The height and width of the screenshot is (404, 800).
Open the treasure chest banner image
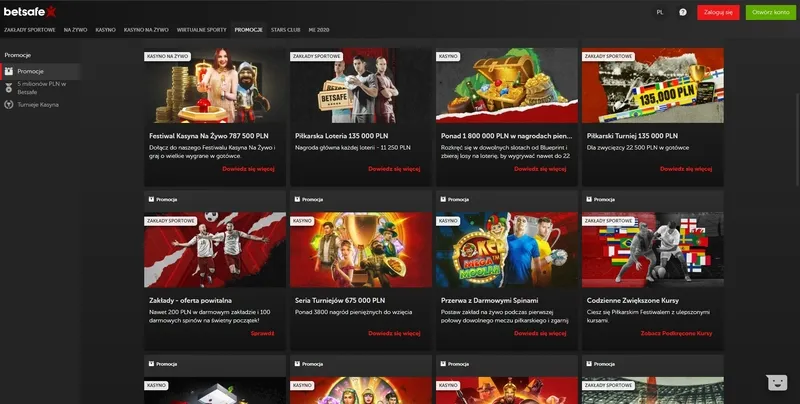pos(507,86)
